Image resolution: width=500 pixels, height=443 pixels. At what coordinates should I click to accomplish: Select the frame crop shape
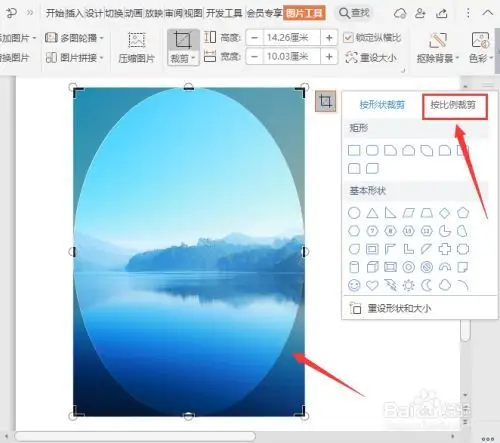(372, 249)
